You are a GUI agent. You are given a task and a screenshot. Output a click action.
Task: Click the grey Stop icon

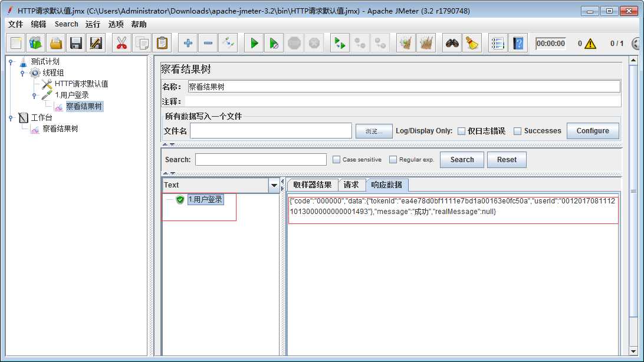(x=294, y=43)
